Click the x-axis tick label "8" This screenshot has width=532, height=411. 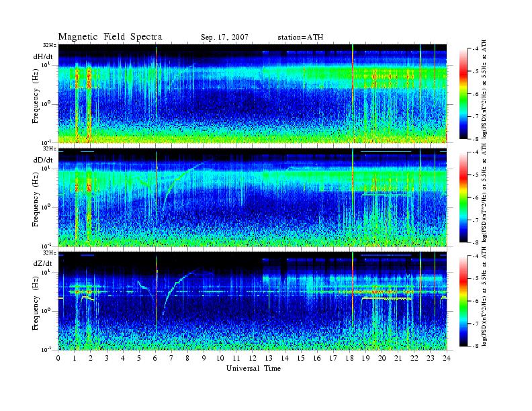(x=187, y=358)
